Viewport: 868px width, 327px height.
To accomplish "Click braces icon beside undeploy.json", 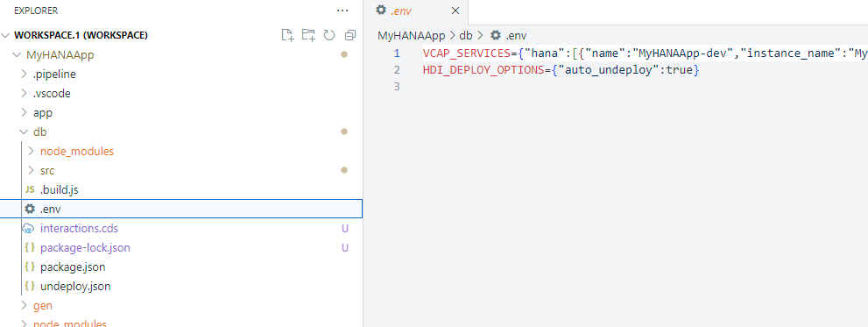I will [30, 287].
